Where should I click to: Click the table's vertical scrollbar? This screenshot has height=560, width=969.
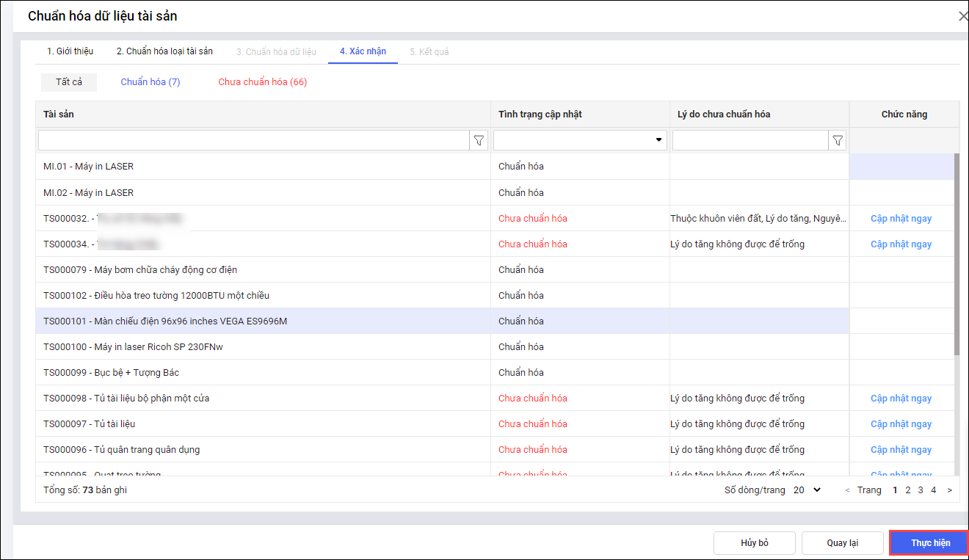[956, 257]
